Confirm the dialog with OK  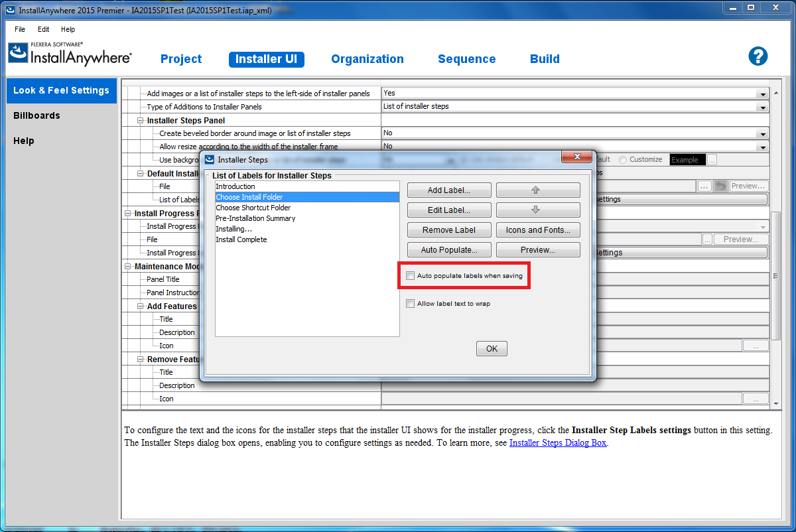[492, 349]
